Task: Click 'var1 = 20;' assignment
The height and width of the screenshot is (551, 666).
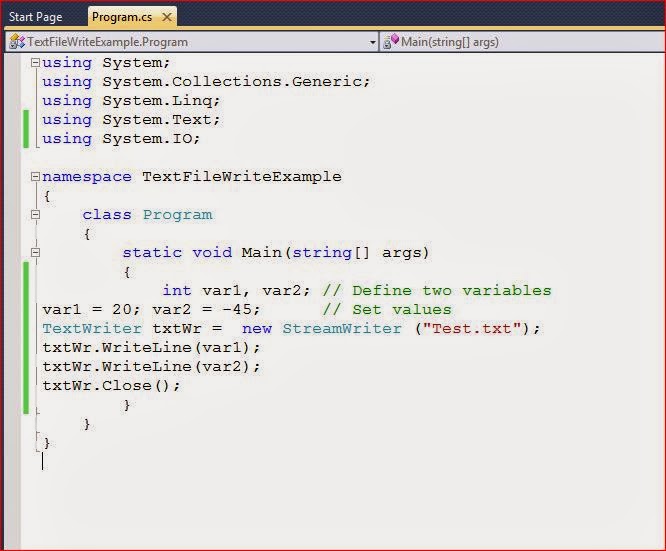Action: [91, 310]
